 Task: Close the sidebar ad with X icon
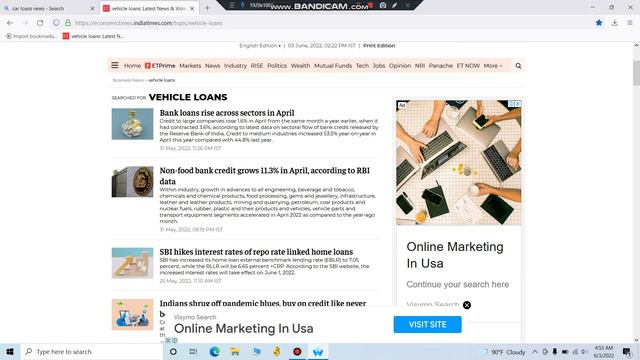518,104
